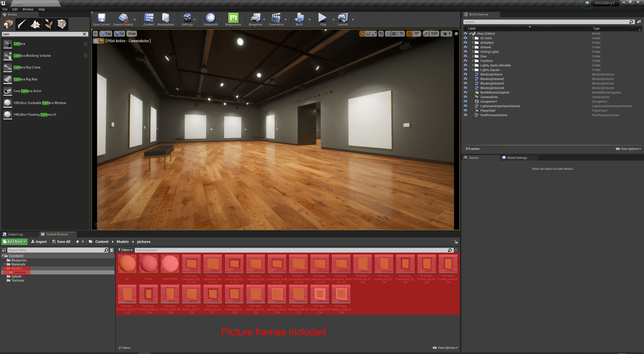This screenshot has height=354, width=644.
Task: Open Edit menu
Action: click(15, 9)
